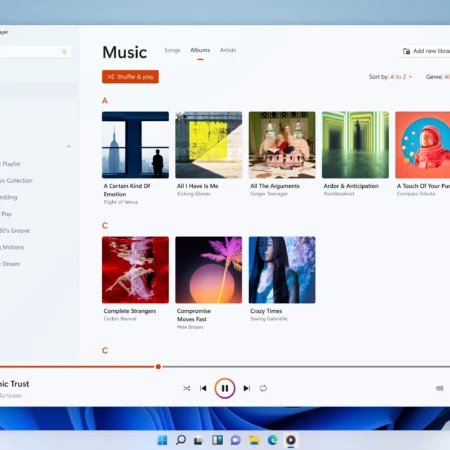This screenshot has height=450, width=450.
Task: Toggle shuffle in the playback bar
Action: click(187, 388)
